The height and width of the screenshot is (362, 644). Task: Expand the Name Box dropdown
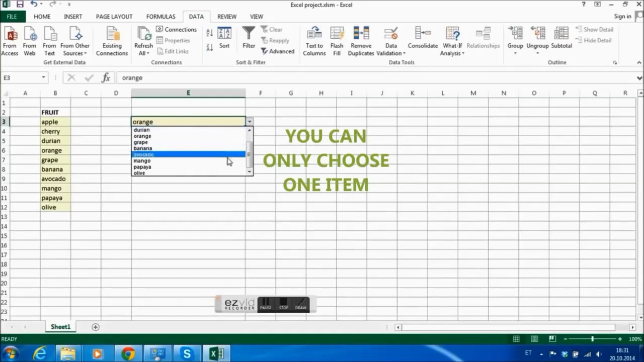coord(44,77)
